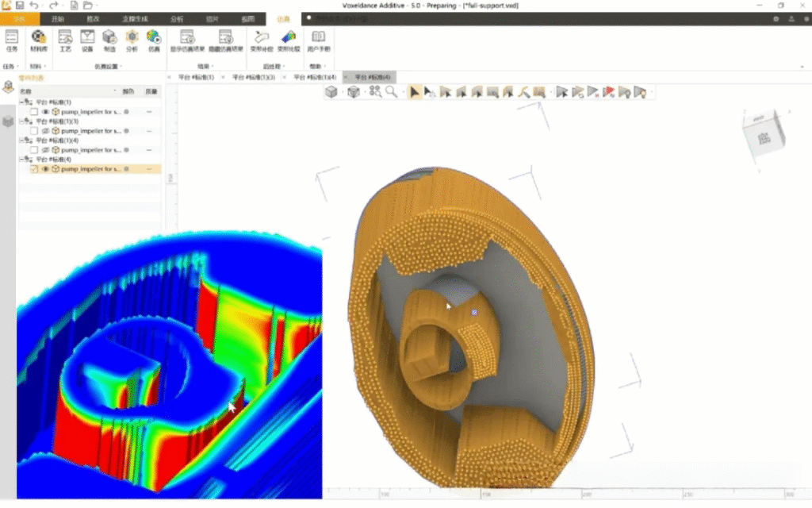Tick the checkbox under 平台 #标准(1)
This screenshot has width=812, height=508.
click(x=34, y=112)
